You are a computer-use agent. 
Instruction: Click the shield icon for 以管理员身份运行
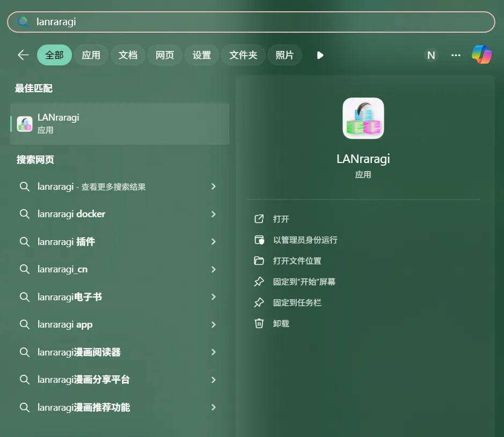[x=259, y=240]
